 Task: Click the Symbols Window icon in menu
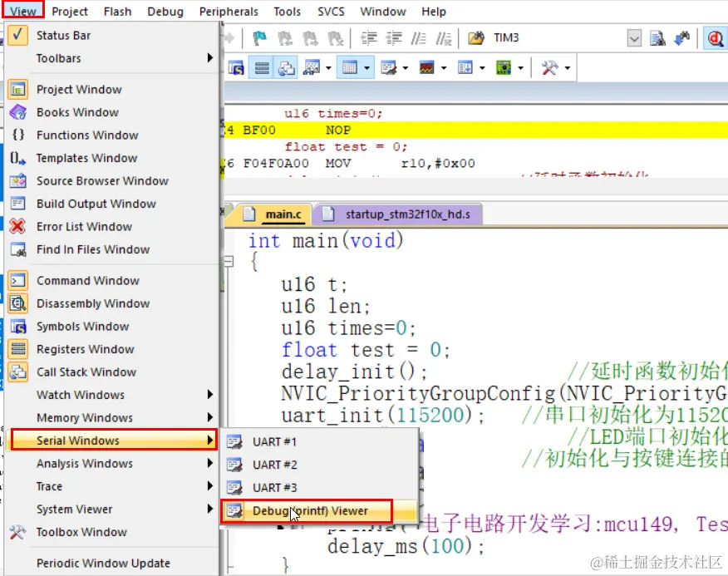click(17, 326)
